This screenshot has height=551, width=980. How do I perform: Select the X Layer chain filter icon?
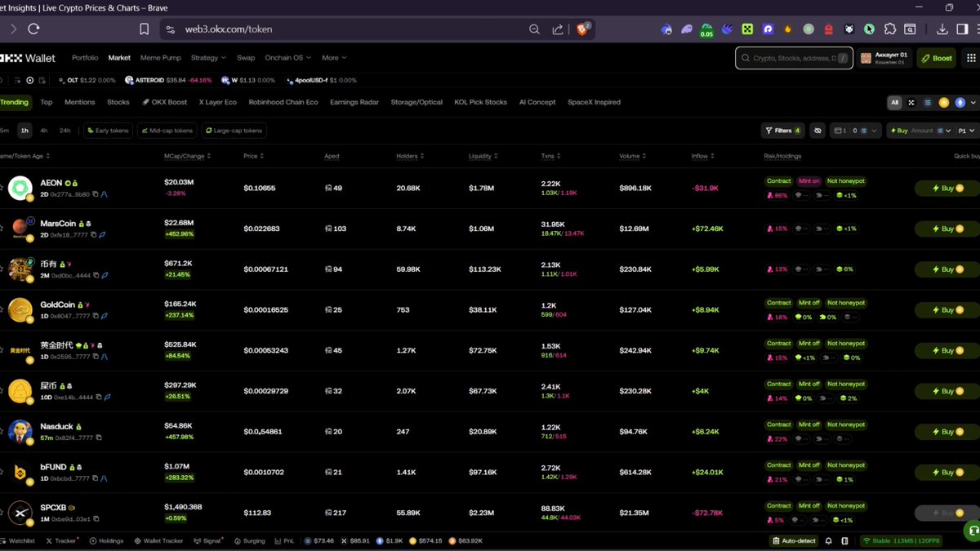click(911, 103)
